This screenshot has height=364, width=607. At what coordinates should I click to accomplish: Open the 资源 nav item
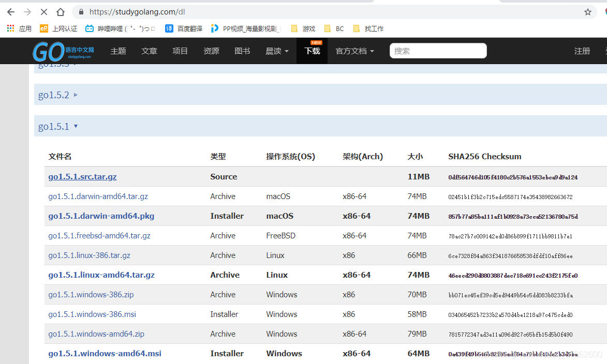coord(211,51)
